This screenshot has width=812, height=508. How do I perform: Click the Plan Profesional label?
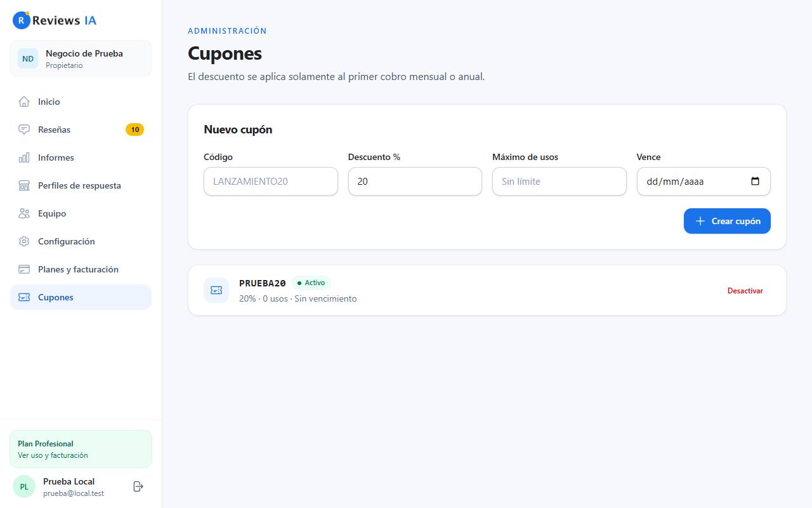tap(46, 444)
